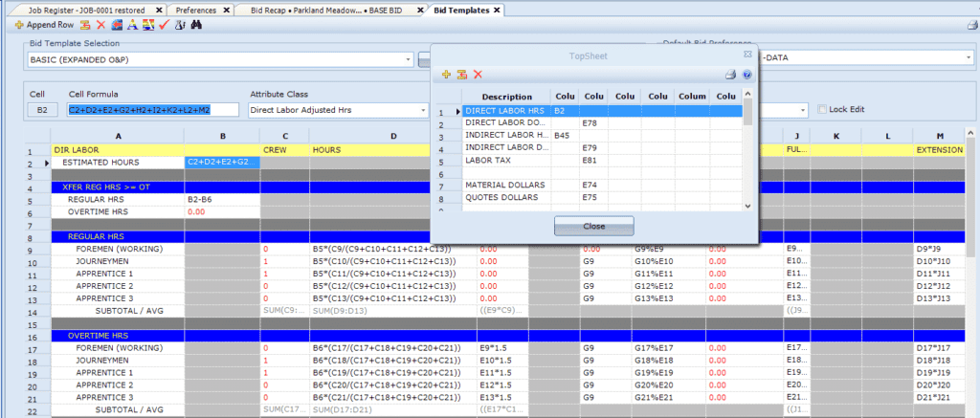Click the G21%E21 cell in row 21
The width and height of the screenshot is (980, 418).
668,397
